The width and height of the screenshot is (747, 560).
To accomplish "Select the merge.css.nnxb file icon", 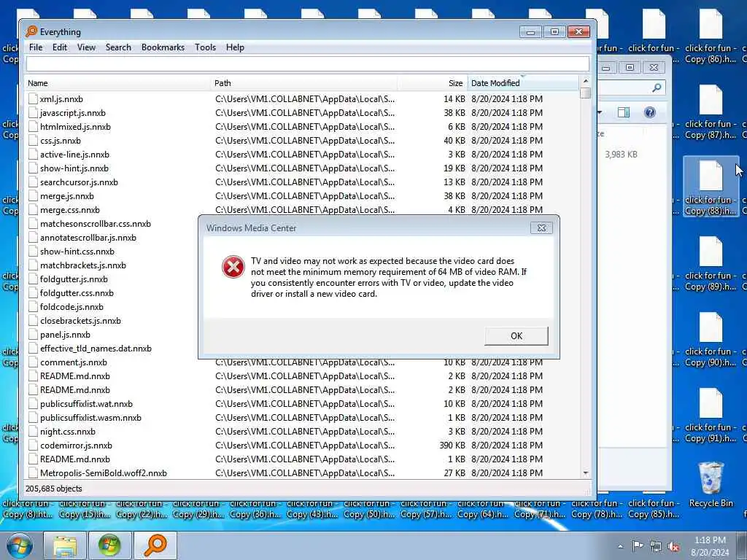I will click(33, 209).
